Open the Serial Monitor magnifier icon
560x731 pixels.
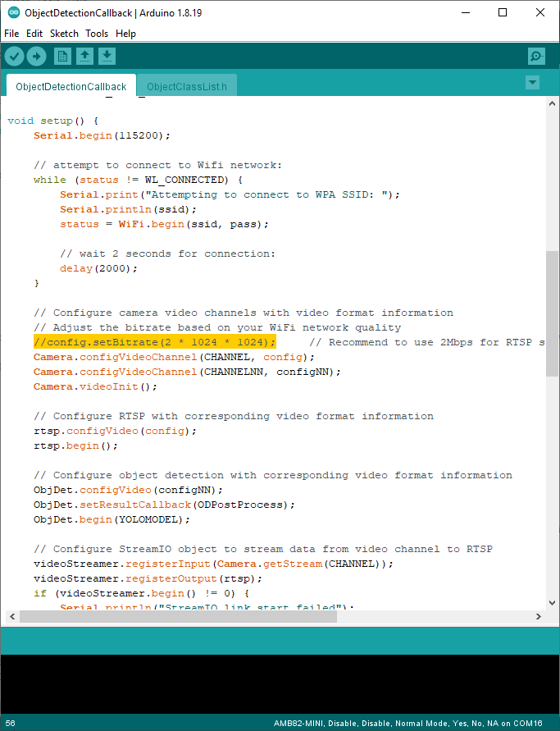[x=536, y=56]
